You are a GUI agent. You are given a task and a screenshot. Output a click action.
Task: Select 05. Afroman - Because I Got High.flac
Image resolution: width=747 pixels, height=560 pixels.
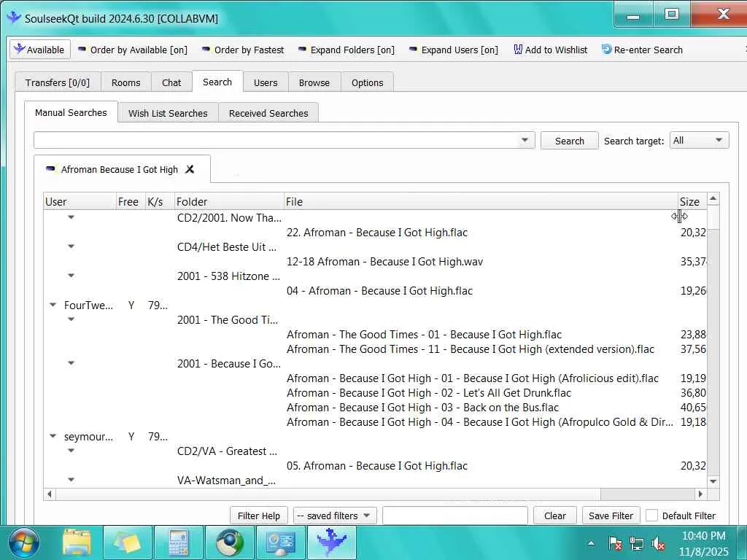(377, 466)
